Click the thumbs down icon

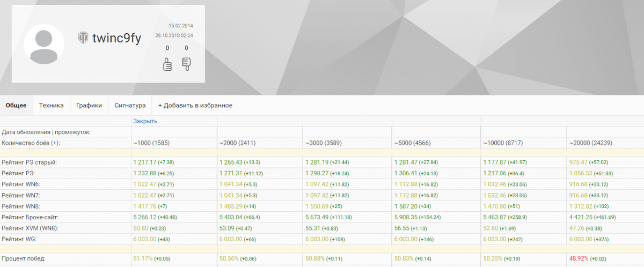(x=186, y=65)
